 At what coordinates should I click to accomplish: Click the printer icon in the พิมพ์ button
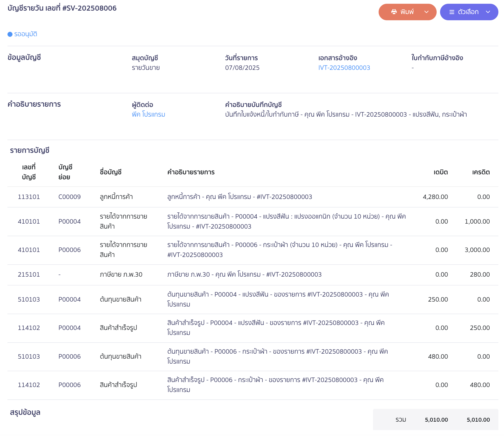click(x=394, y=12)
